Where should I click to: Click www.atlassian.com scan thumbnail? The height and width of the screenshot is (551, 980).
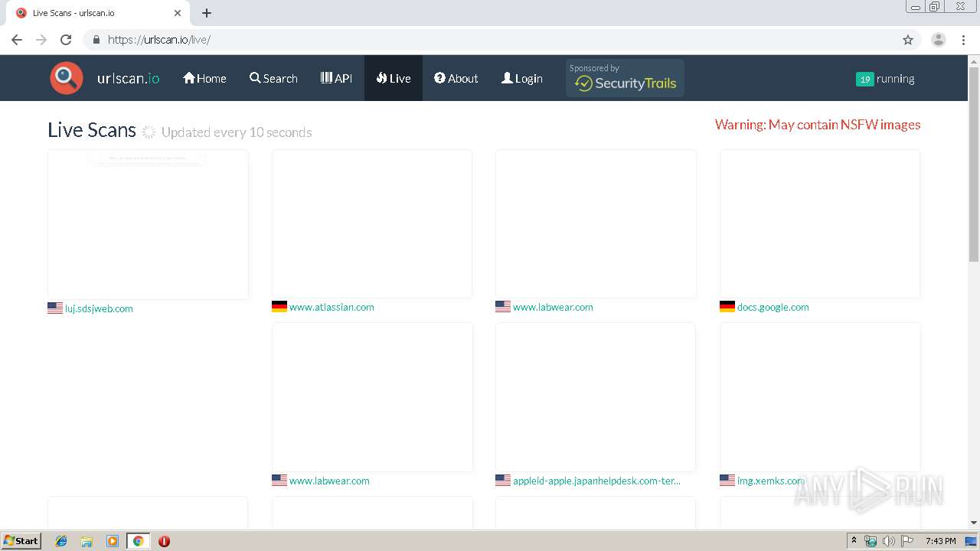pos(372,223)
